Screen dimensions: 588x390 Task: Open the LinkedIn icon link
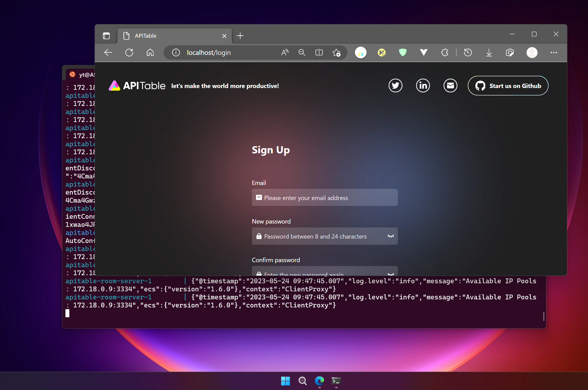pyautogui.click(x=423, y=86)
